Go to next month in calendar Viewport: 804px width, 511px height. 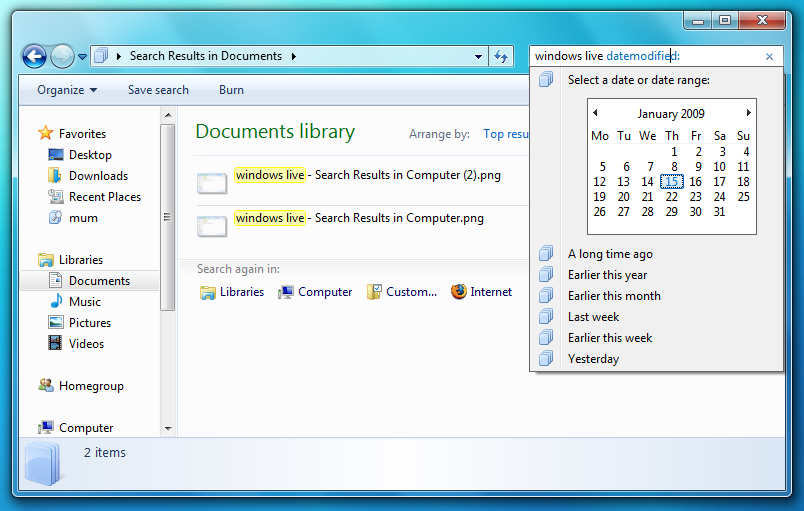(x=748, y=113)
